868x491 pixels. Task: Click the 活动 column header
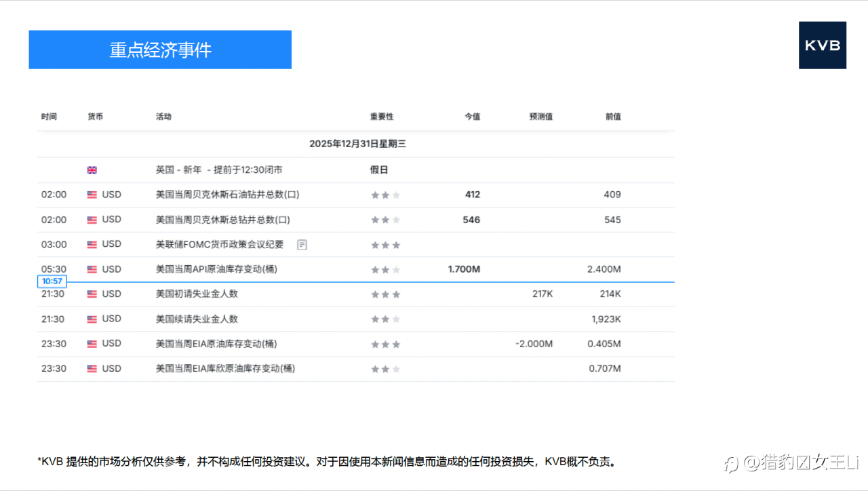[x=163, y=117]
